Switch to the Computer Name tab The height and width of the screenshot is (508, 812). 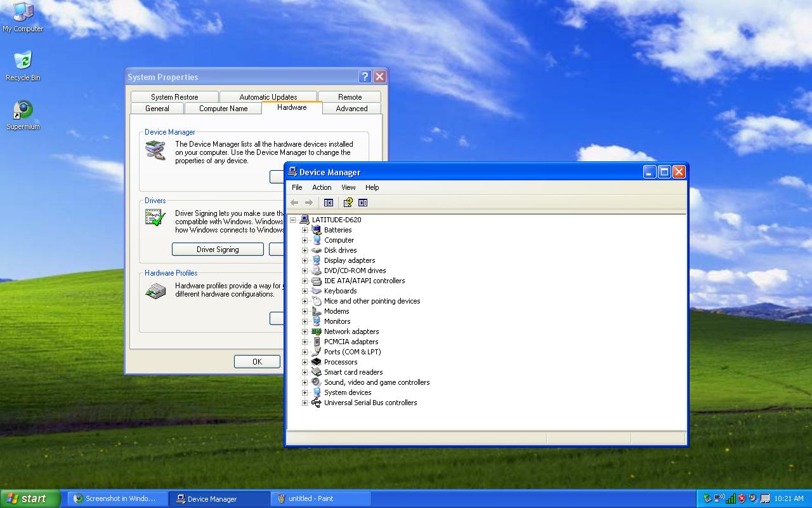pos(223,109)
